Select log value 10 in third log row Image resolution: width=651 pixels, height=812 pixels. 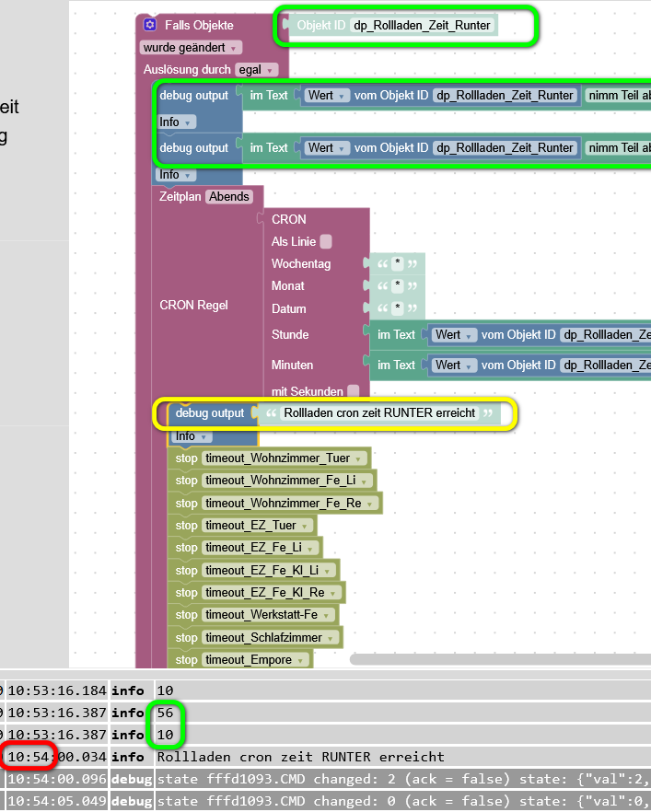click(x=165, y=735)
